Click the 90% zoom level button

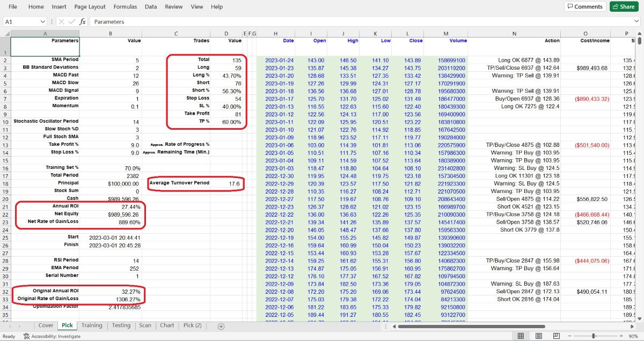click(x=633, y=336)
